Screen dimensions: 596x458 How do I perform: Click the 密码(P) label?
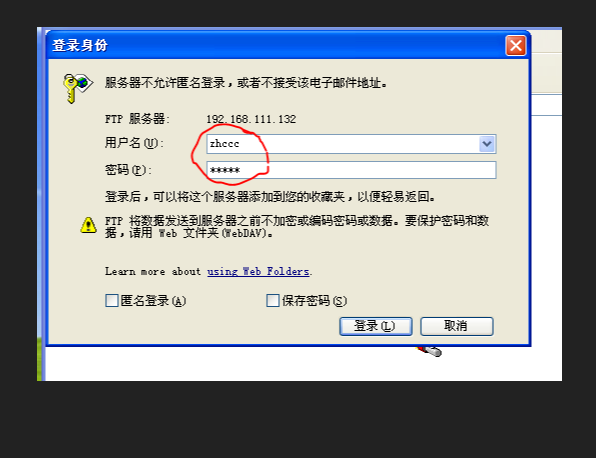(128, 170)
